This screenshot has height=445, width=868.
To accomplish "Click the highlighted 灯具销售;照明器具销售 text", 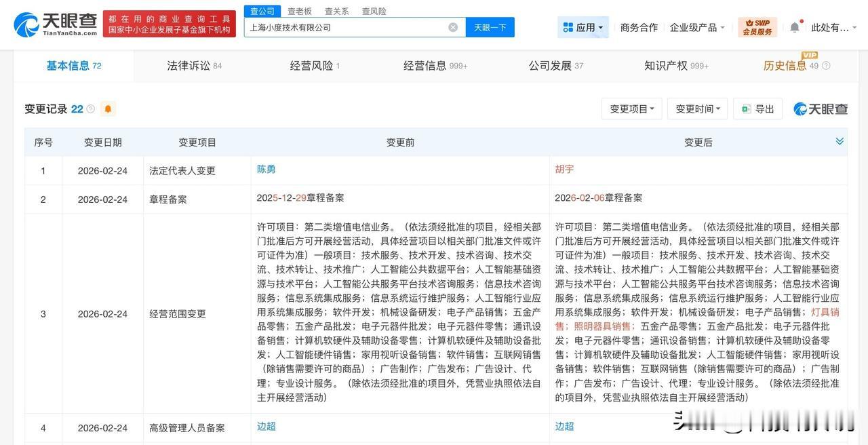I will 696,319.
